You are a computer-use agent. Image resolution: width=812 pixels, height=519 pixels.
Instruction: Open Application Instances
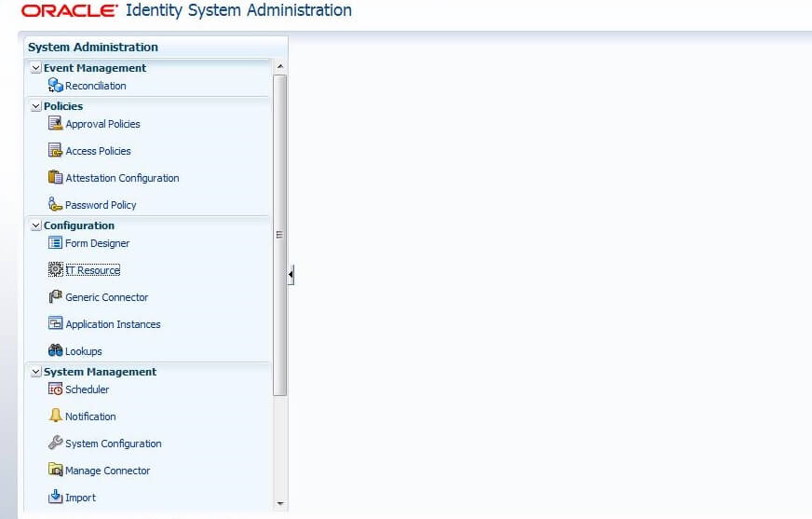(113, 324)
